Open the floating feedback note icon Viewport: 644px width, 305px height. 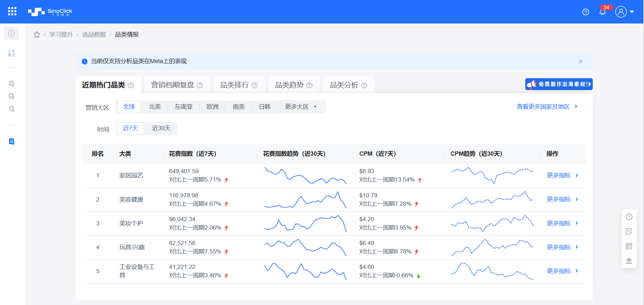(x=629, y=232)
